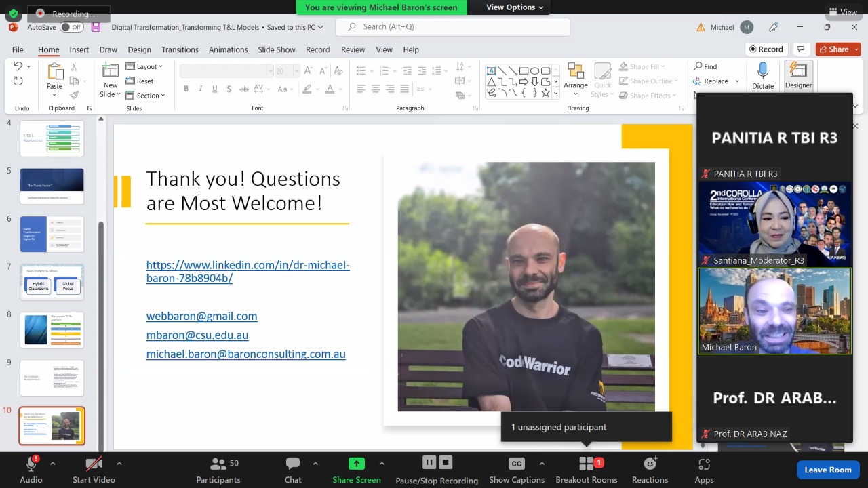The image size is (868, 488).
Task: Open the Chat panel
Action: (x=293, y=470)
